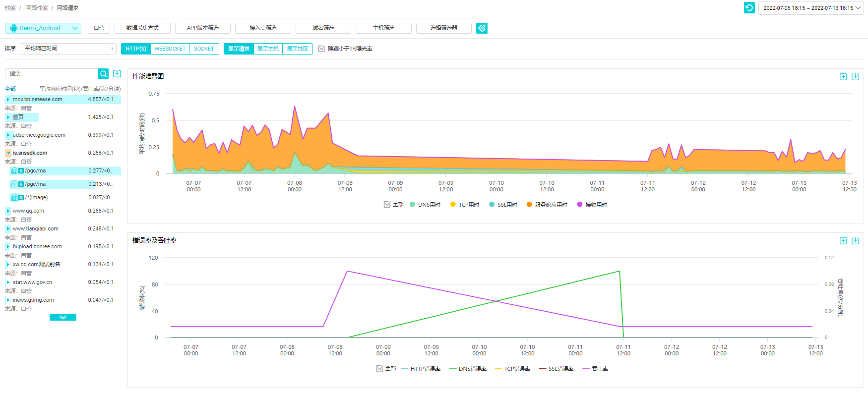Click the APP版本筛选 filter button
This screenshot has width=868, height=394.
coord(202,28)
